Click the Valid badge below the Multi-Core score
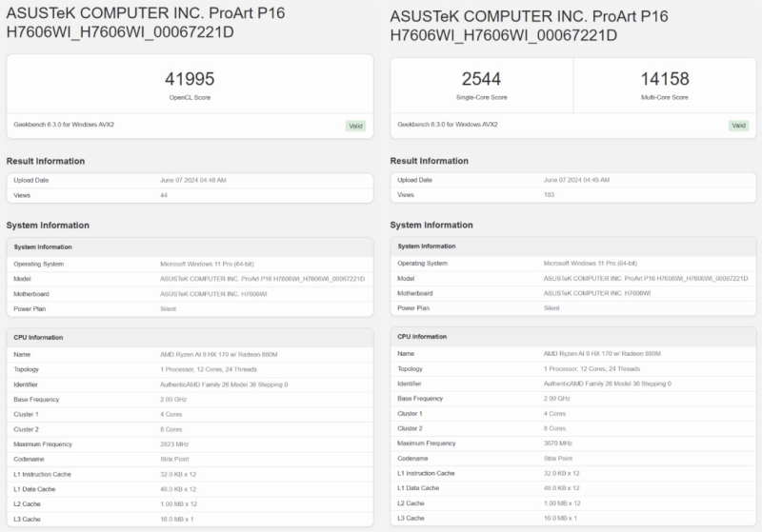 point(738,126)
